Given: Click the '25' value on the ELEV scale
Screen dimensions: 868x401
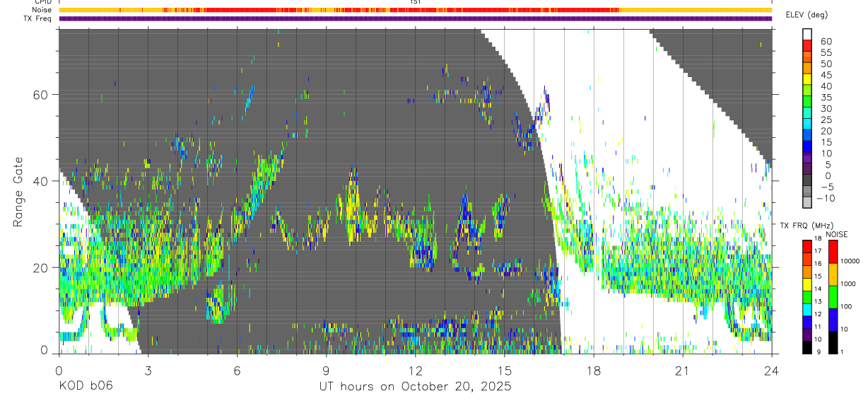Looking at the screenshot, I should point(826,120).
